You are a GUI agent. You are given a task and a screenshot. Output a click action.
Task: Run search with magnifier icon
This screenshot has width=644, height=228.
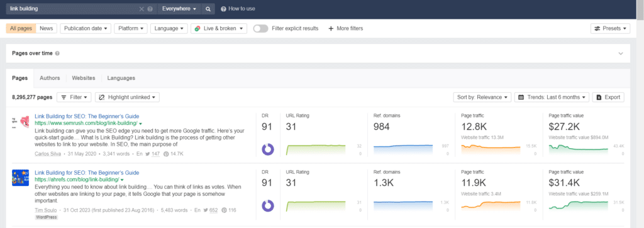(208, 9)
